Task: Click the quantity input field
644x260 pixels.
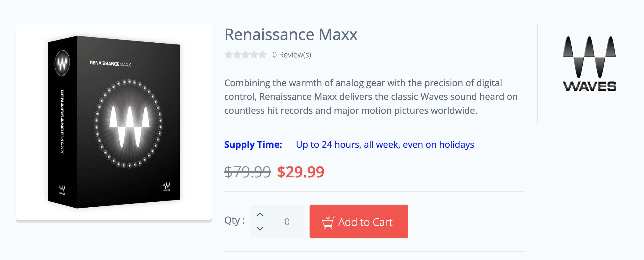Action: pos(287,222)
